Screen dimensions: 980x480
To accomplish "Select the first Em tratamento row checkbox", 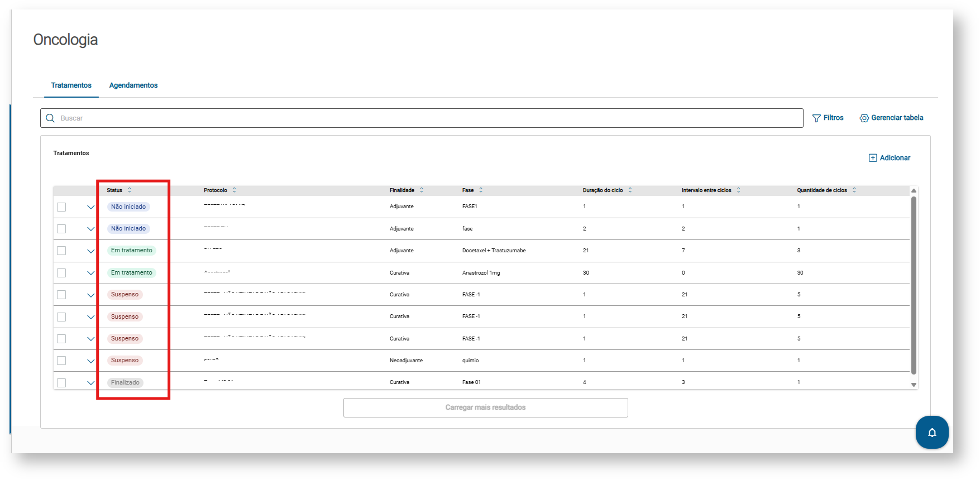I will coord(61,251).
